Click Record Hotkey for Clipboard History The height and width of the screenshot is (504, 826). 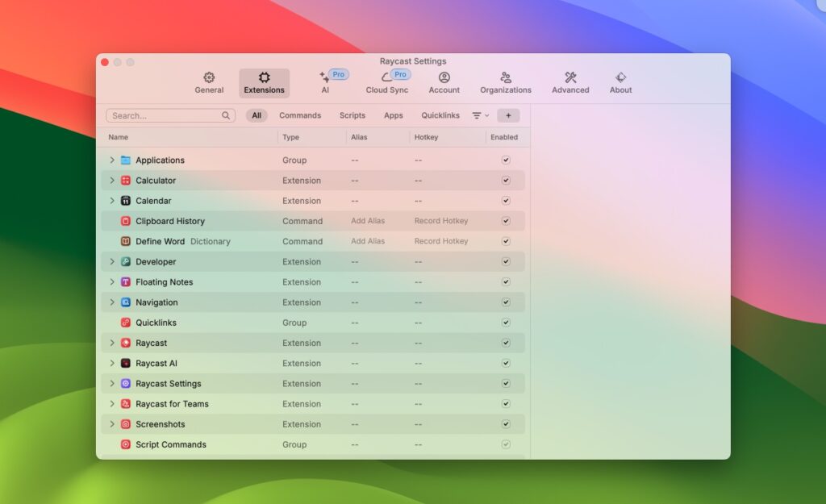click(x=440, y=220)
